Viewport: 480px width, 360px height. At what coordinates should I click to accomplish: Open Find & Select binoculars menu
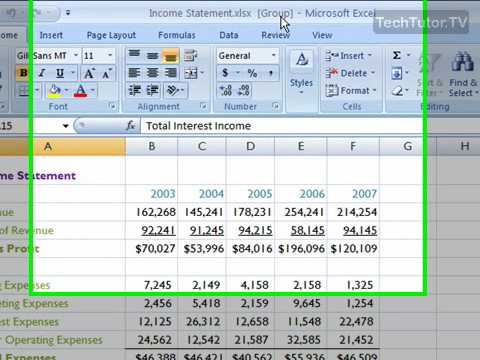point(463,74)
